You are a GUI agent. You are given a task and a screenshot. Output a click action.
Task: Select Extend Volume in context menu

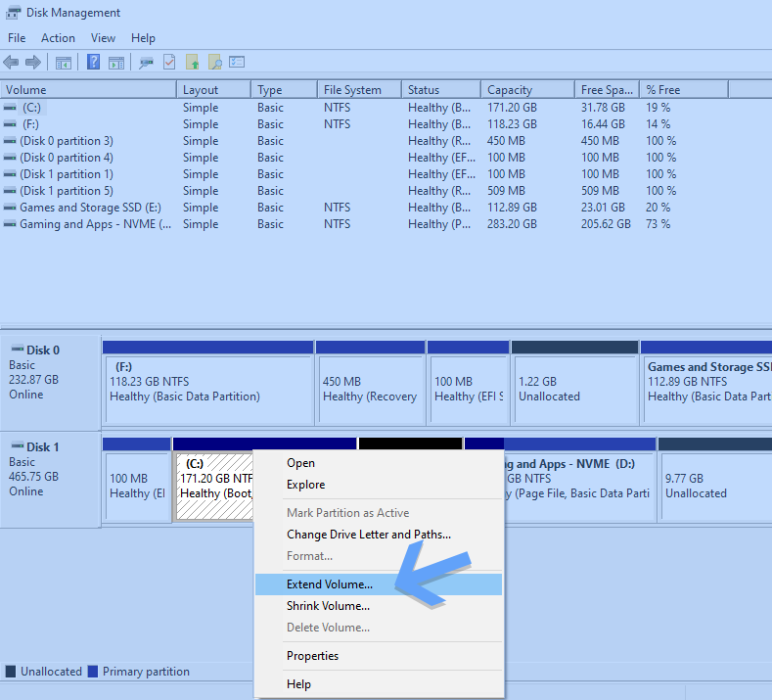click(x=378, y=584)
